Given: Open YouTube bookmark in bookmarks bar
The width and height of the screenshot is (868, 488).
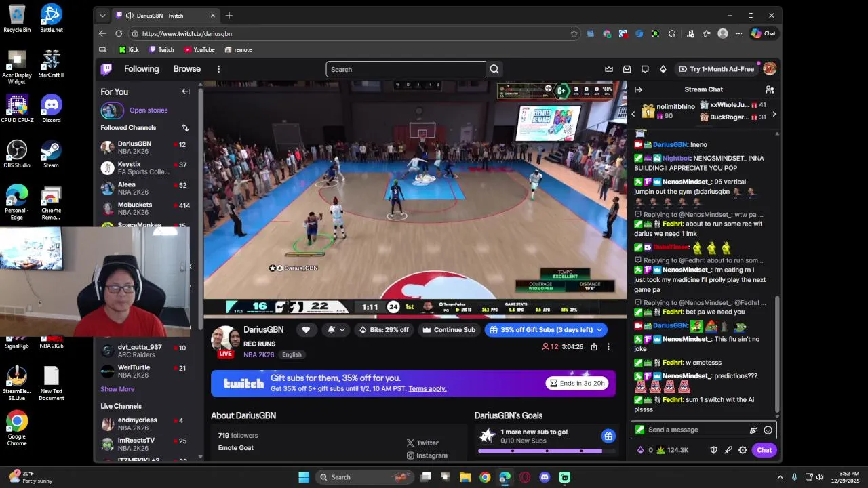Looking at the screenshot, I should point(199,49).
